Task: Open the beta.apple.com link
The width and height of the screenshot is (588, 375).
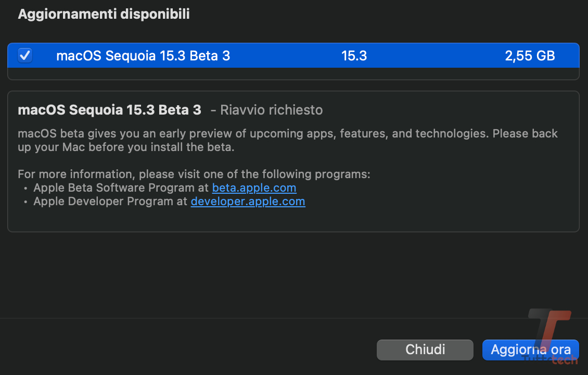Action: 254,187
